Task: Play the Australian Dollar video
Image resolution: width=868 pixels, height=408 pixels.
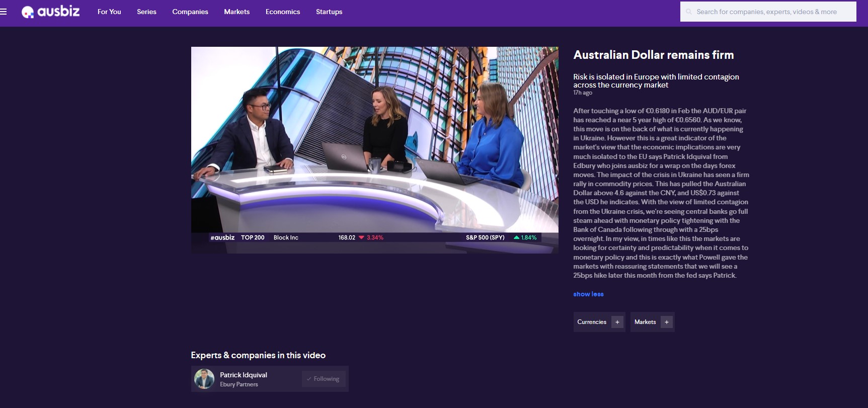Action: 375,150
